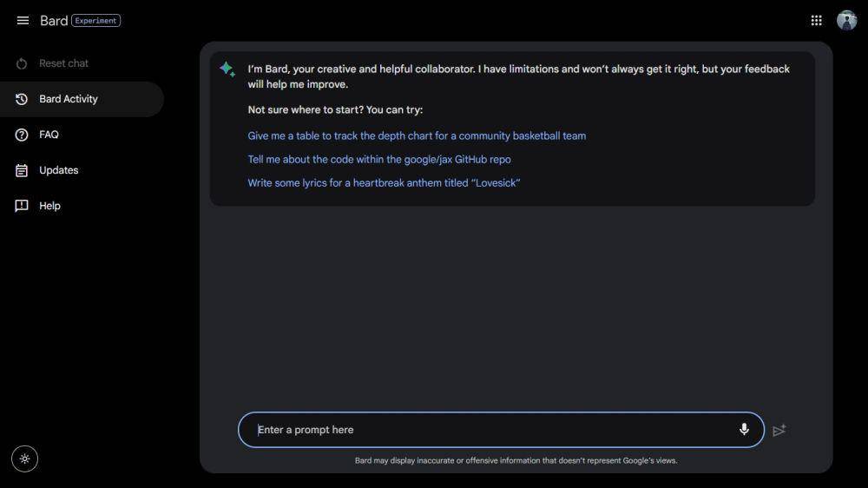Click the Help feedback icon

pos(22,206)
